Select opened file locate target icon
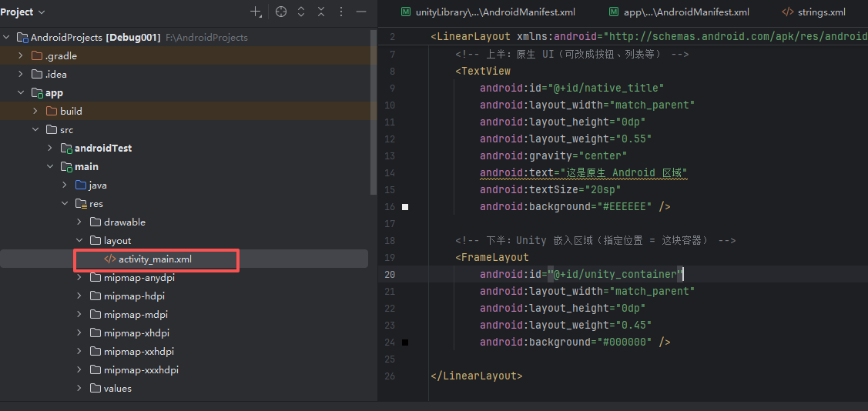 coord(281,12)
